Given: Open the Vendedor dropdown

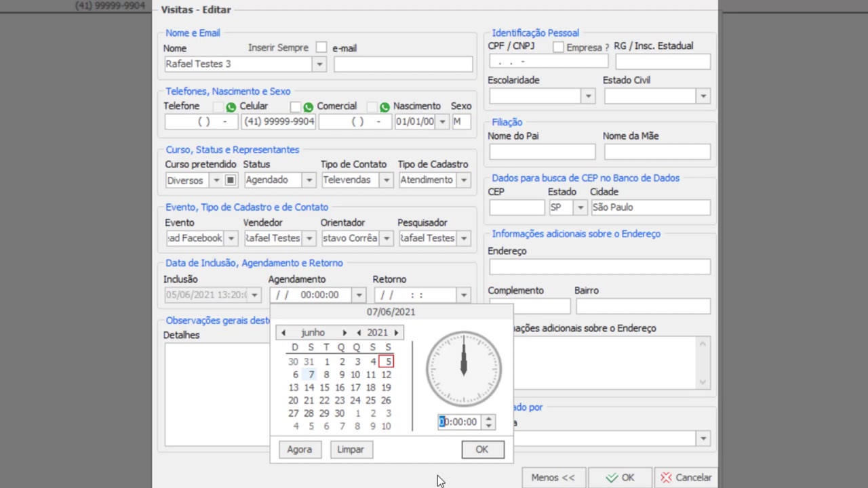Looking at the screenshot, I should 309,239.
